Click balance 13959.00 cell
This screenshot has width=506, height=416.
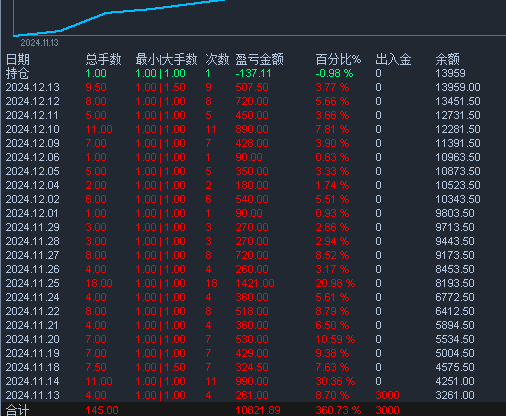(x=458, y=87)
